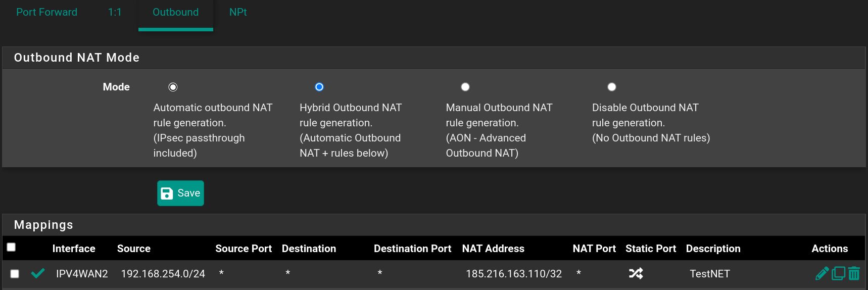This screenshot has width=868, height=290.
Task: Check the select-all checkbox in the Mappings header
Action: point(11,247)
